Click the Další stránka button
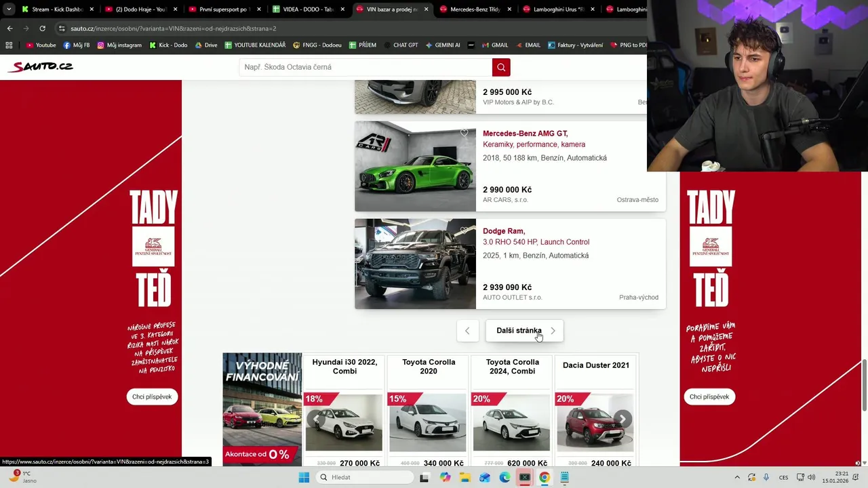The width and height of the screenshot is (868, 488). (x=525, y=331)
